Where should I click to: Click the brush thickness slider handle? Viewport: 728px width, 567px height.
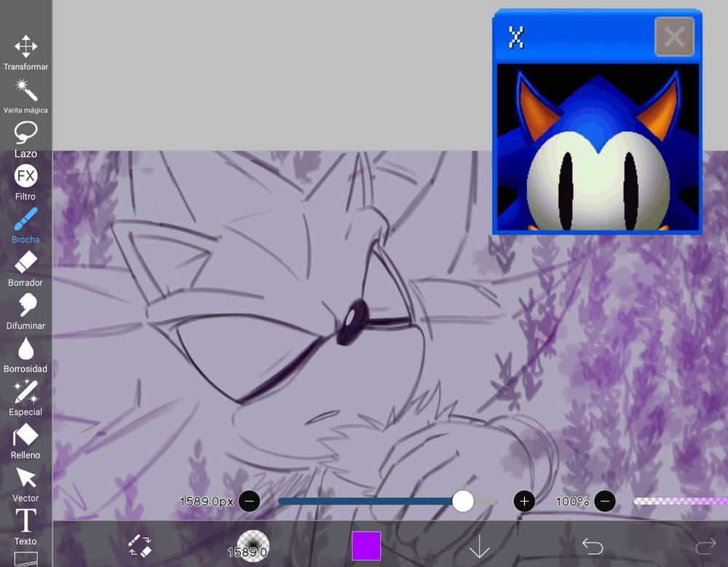click(x=463, y=501)
